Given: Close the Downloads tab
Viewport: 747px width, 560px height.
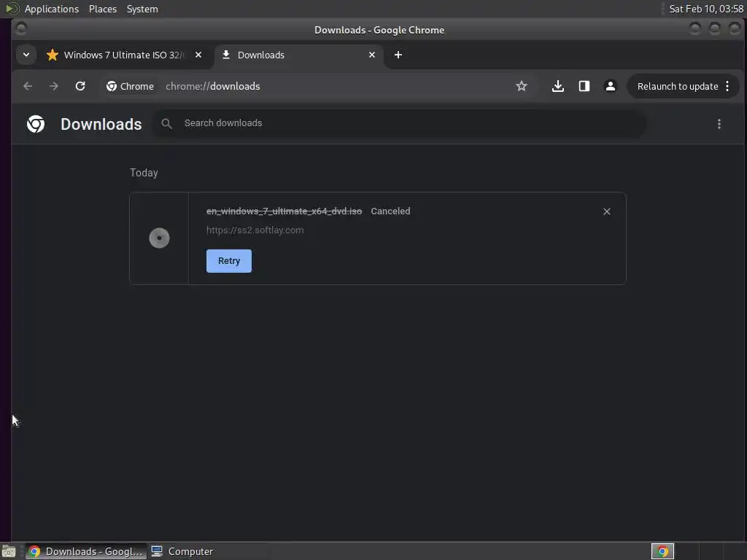Looking at the screenshot, I should (x=372, y=55).
